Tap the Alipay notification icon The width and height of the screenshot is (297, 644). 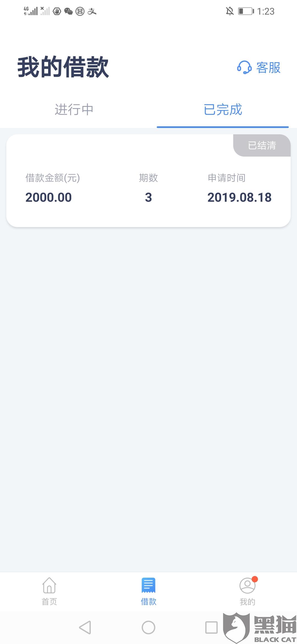(92, 11)
